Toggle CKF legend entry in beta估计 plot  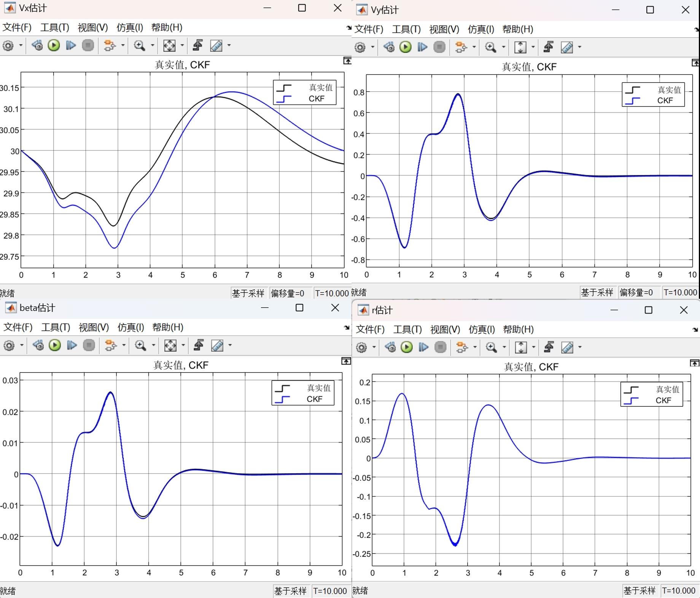point(303,399)
